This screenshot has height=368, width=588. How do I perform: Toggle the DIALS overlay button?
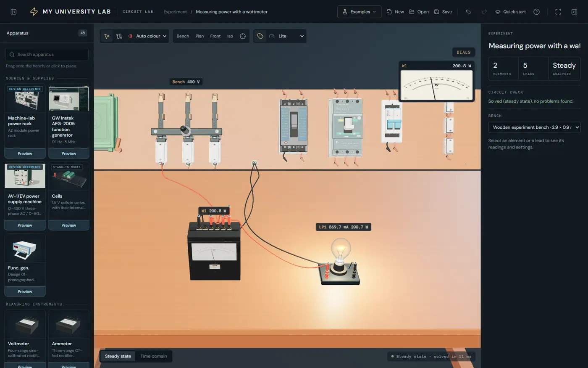(x=464, y=52)
